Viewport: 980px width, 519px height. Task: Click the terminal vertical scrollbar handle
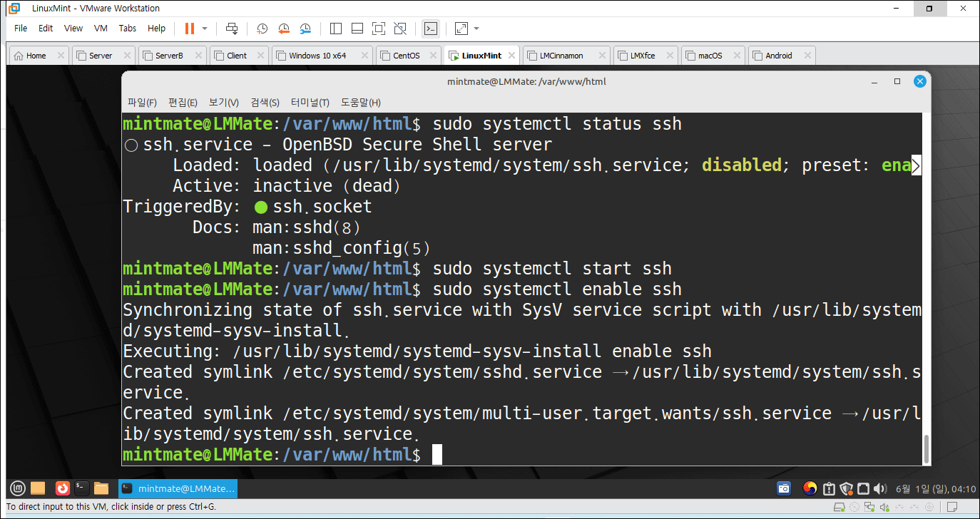tap(927, 448)
